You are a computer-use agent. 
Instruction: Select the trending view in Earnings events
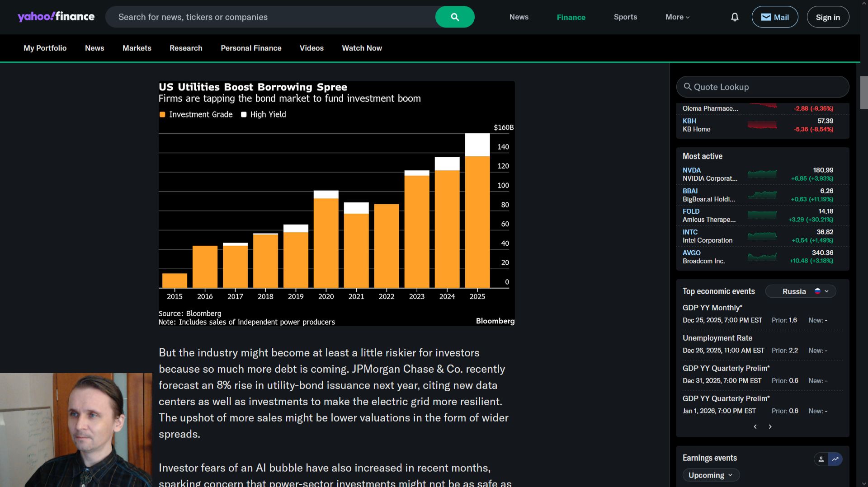(x=835, y=459)
